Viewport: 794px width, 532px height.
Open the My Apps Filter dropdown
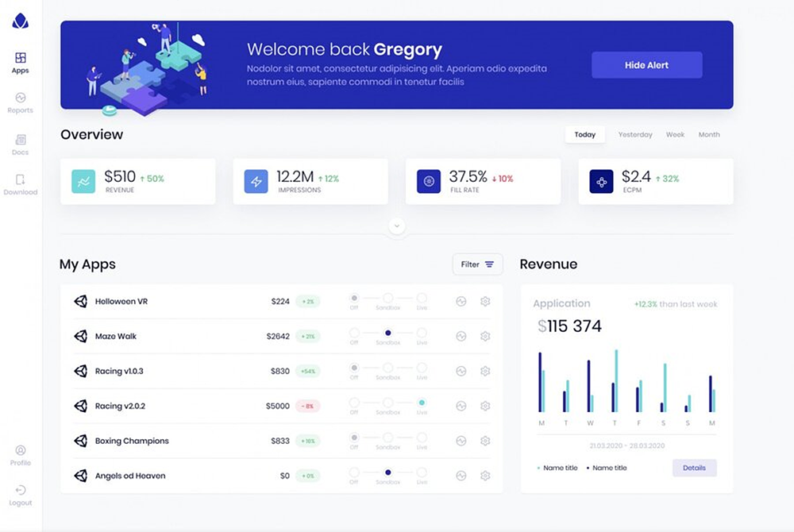point(477,264)
